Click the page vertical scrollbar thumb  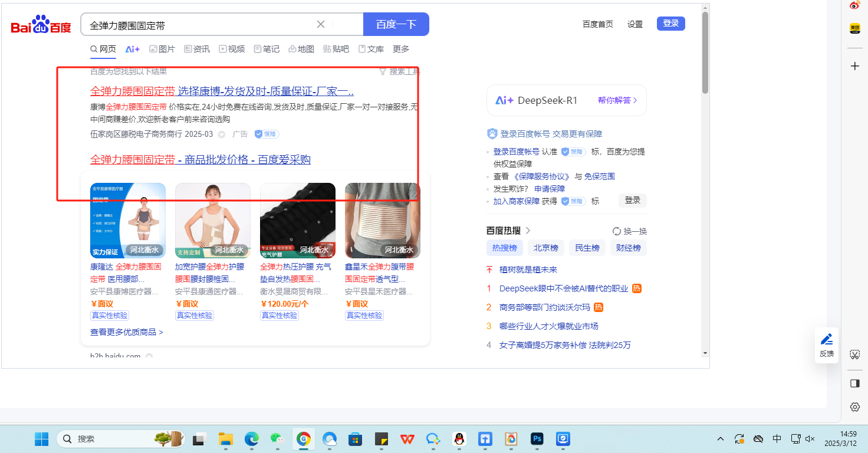[x=705, y=53]
